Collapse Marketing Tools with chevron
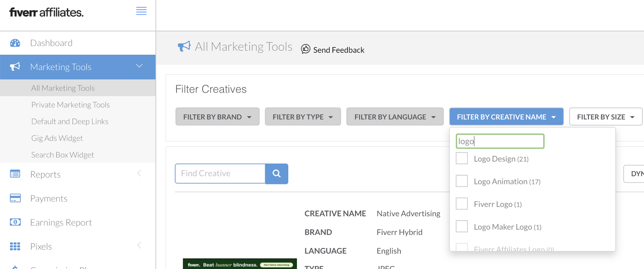 pyautogui.click(x=139, y=66)
